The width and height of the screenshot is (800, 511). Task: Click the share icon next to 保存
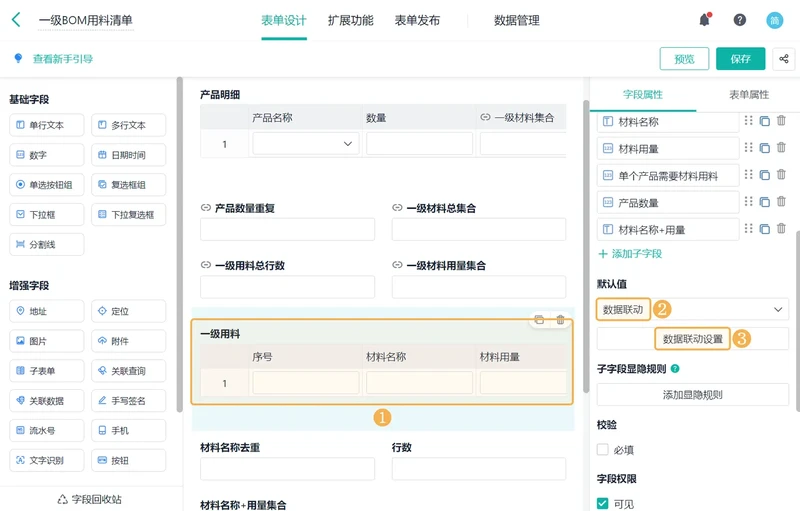coord(784,59)
